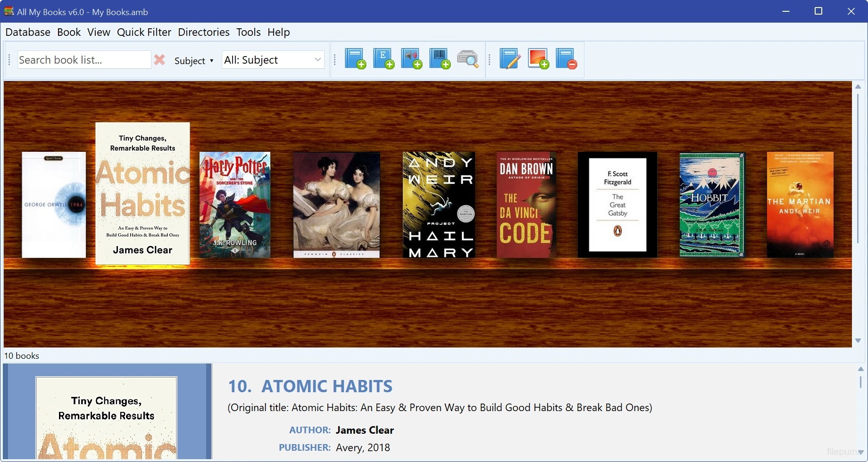Image resolution: width=868 pixels, height=462 pixels.
Task: Click the Add book by barcode icon
Action: tap(440, 59)
